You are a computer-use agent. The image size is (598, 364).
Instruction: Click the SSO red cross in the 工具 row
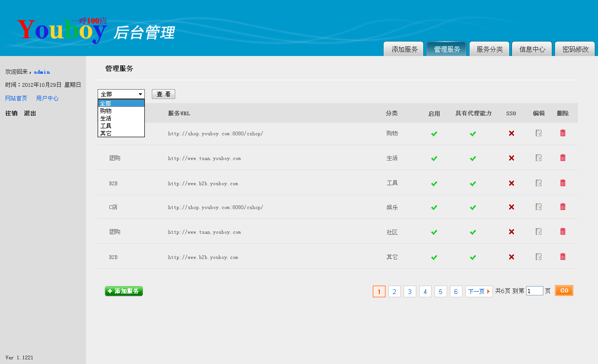pos(512,183)
